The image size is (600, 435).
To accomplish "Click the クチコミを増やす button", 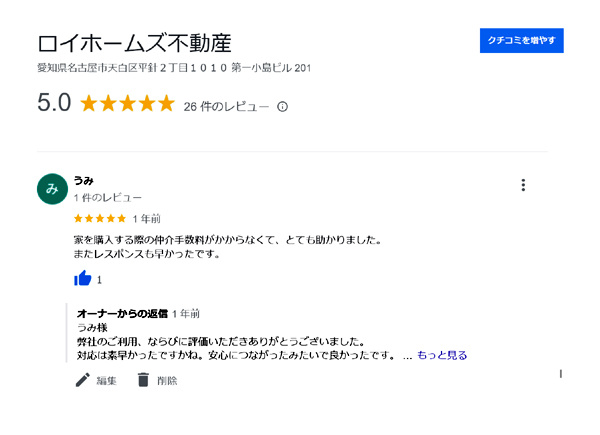I will pyautogui.click(x=522, y=40).
